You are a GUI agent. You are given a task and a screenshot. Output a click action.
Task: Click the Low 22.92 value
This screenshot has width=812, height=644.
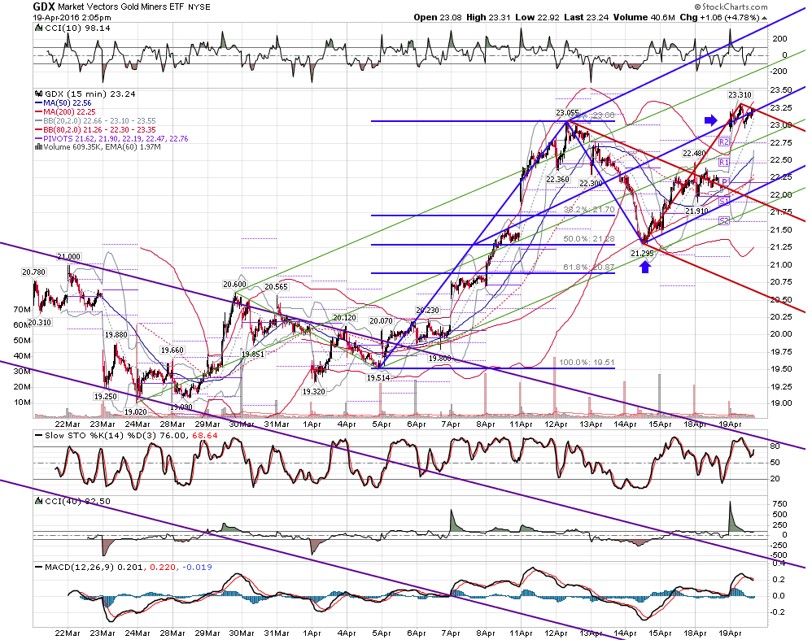(537, 17)
